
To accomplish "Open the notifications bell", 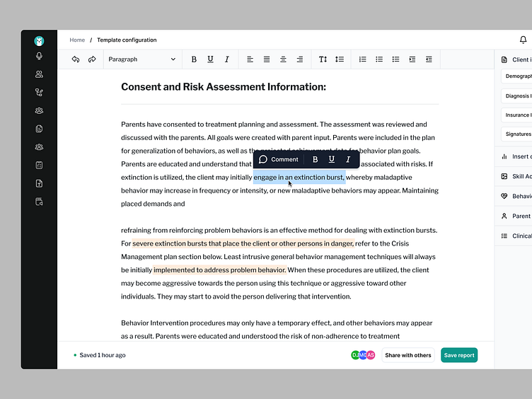I will tap(524, 40).
